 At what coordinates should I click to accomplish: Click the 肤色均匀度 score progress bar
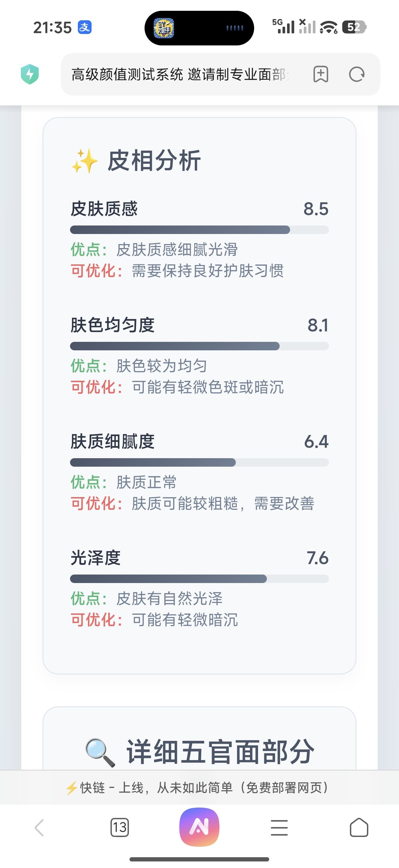pyautogui.click(x=199, y=346)
